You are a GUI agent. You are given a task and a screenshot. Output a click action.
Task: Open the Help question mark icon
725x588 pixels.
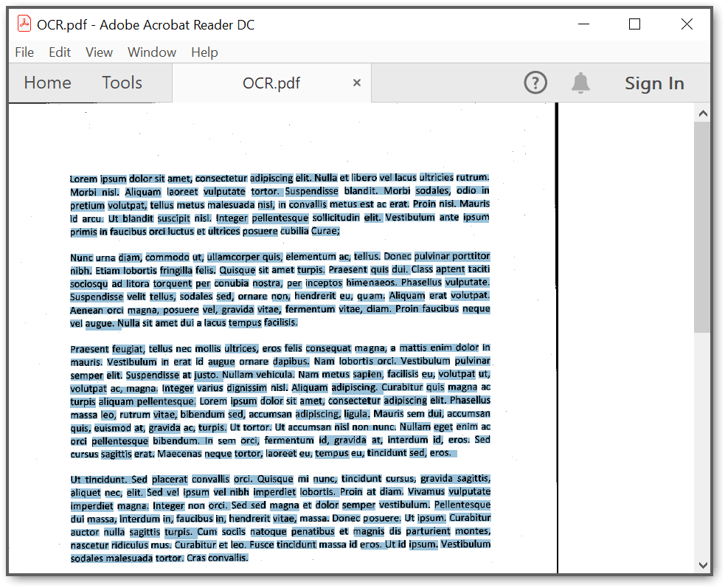click(x=535, y=83)
